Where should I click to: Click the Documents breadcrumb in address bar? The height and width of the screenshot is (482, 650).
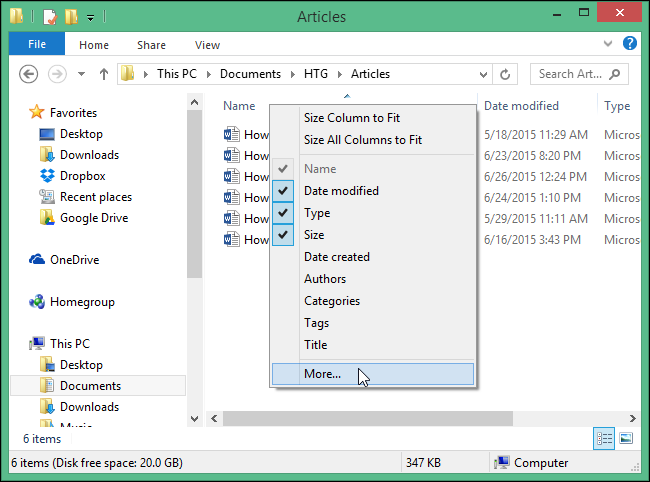click(250, 74)
